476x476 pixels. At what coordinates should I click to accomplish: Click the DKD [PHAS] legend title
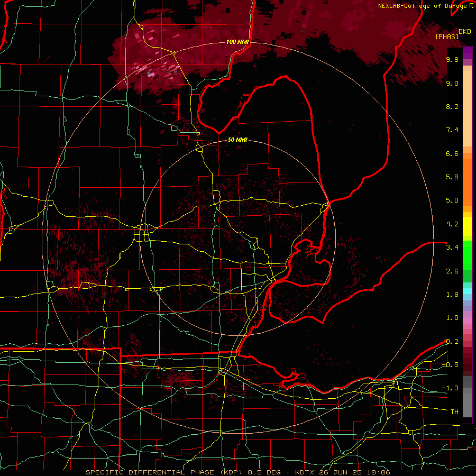(x=453, y=34)
